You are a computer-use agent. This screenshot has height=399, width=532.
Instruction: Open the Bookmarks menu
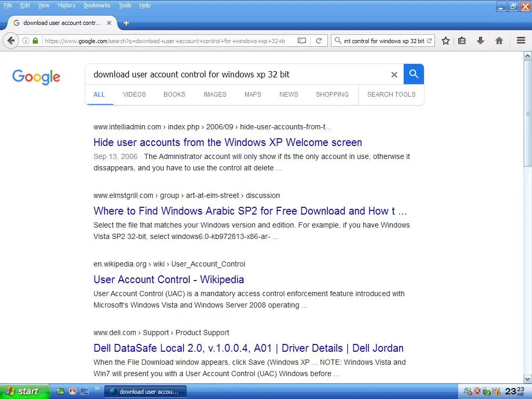click(97, 5)
